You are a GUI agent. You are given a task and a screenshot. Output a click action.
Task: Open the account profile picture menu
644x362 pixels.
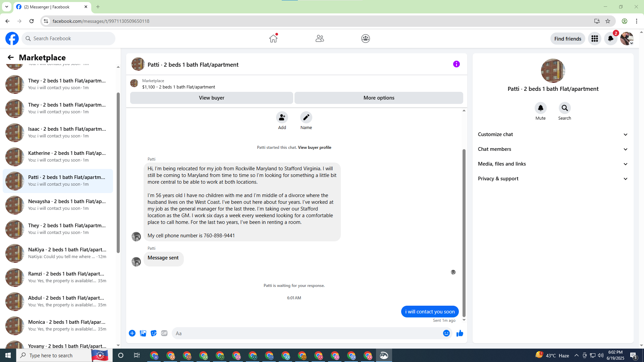[x=627, y=39]
